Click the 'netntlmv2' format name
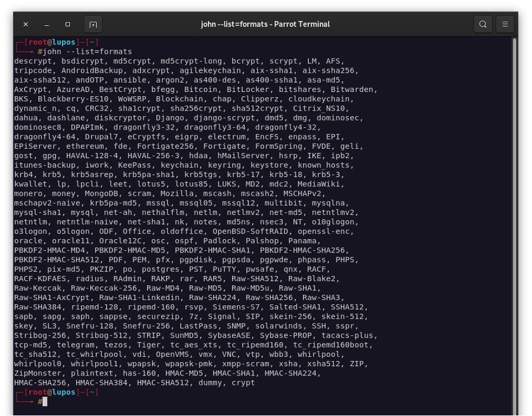Image resolution: width=532 pixels, height=416 pixels. 333,213
